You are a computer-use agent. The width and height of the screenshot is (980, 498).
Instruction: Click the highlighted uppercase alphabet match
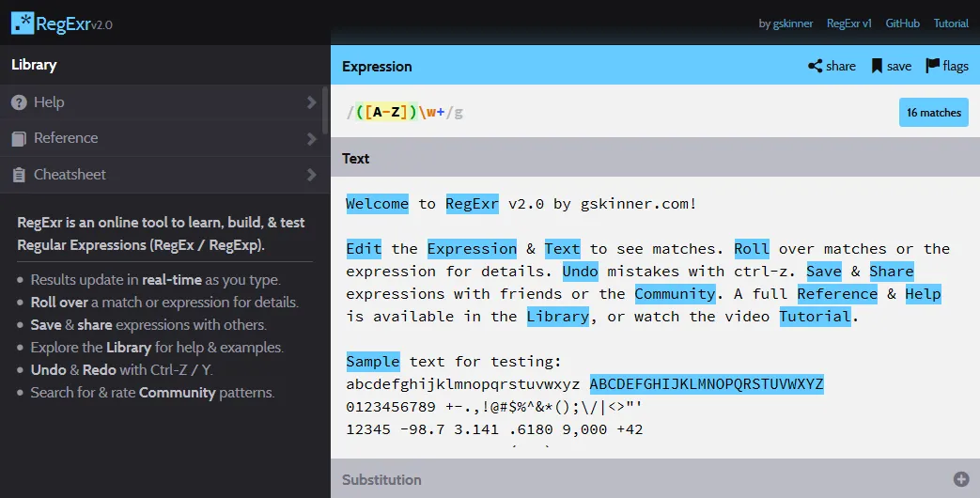(x=707, y=383)
